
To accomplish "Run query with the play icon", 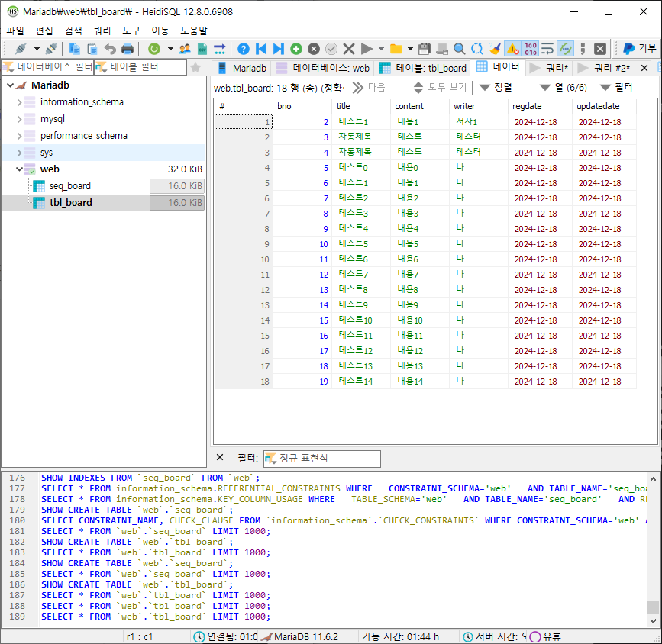I will 367,49.
